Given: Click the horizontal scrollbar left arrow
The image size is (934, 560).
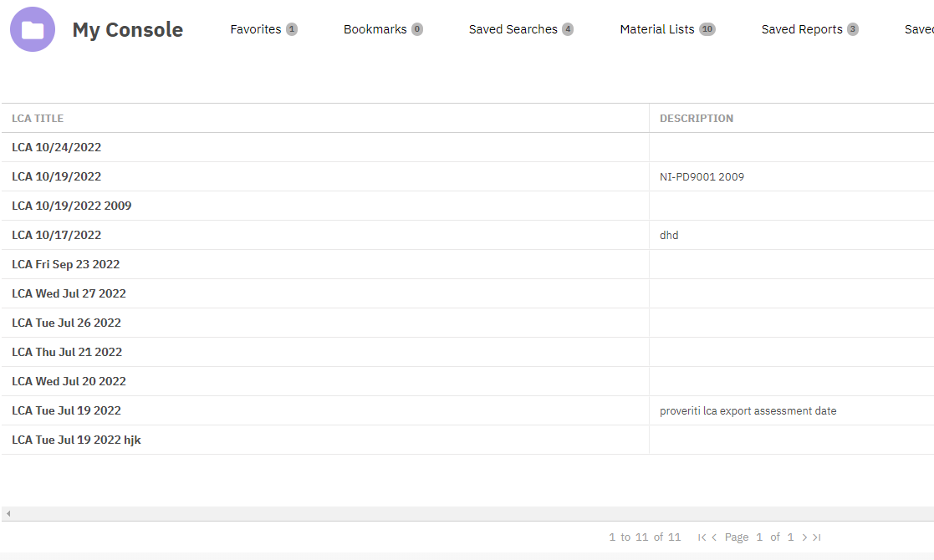Looking at the screenshot, I should [x=8, y=513].
